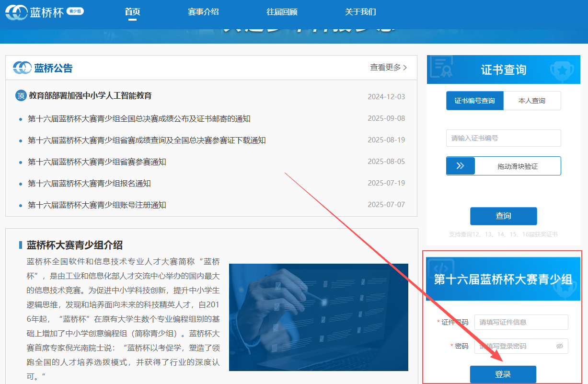Click the 第十六届蓝桥杯大赛青少组 login banner

(503, 279)
